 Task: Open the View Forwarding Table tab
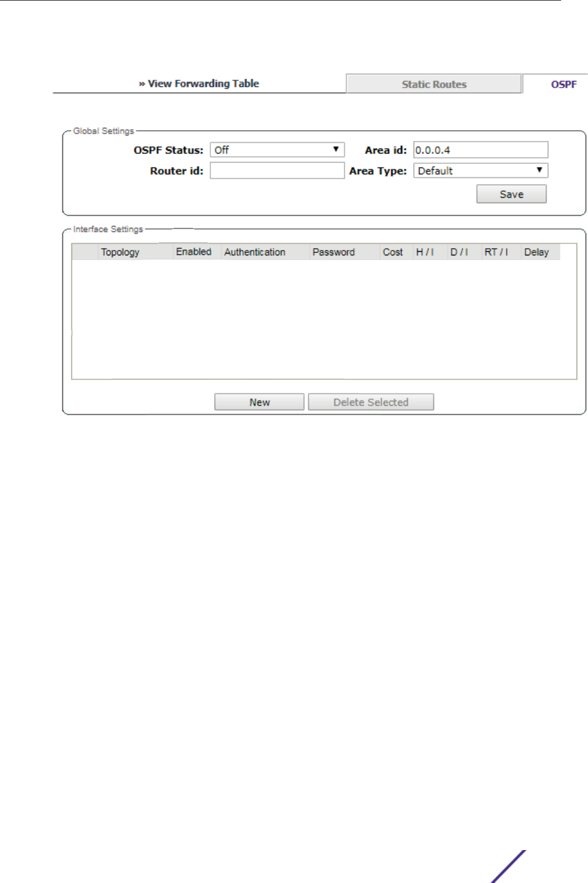[x=199, y=83]
